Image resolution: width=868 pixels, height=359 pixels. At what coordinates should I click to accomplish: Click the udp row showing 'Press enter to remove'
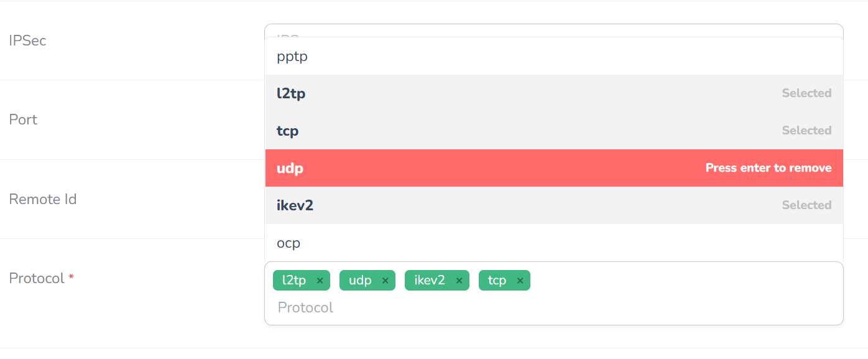point(553,168)
